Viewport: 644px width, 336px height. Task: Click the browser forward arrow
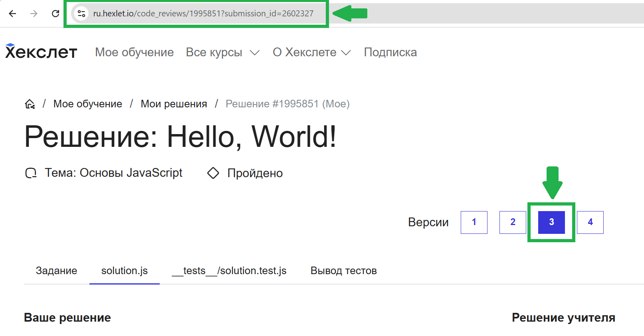[34, 14]
